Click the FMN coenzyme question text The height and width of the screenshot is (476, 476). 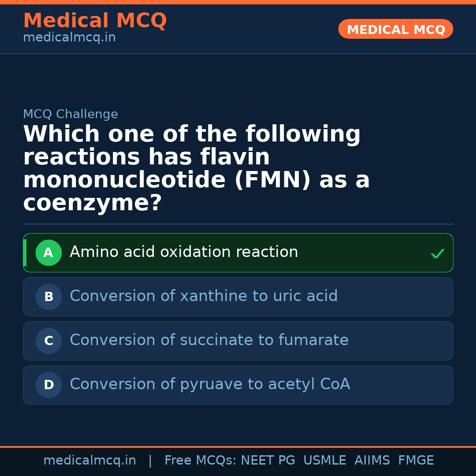pos(196,169)
